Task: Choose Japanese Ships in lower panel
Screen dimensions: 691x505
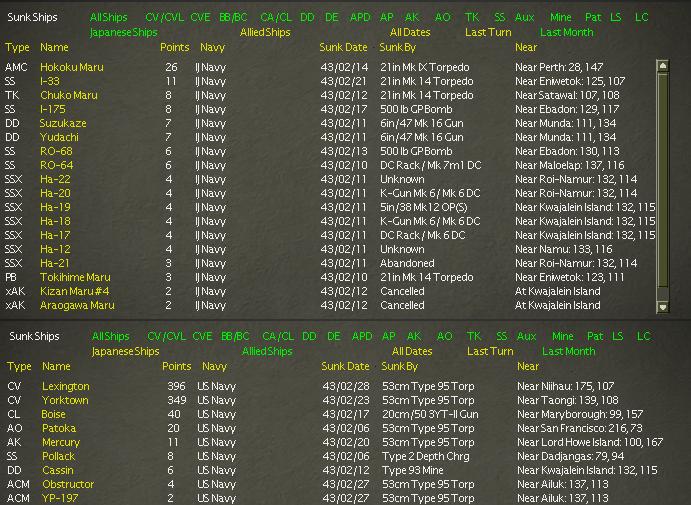Action: (126, 352)
